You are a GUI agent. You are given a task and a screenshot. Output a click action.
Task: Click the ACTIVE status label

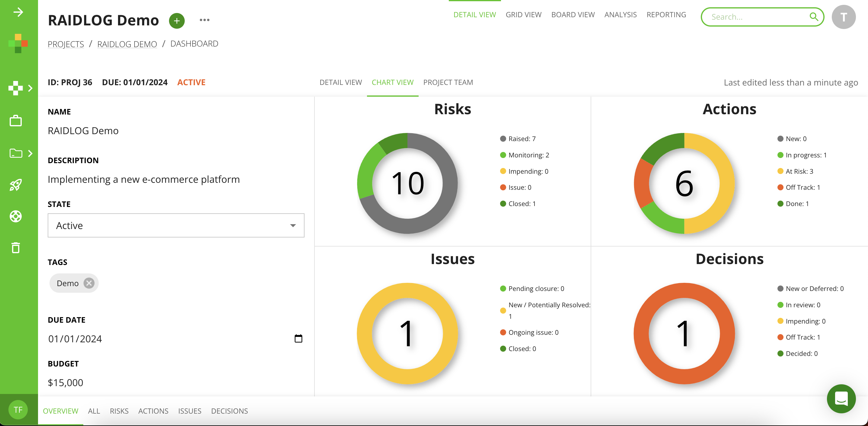(191, 82)
